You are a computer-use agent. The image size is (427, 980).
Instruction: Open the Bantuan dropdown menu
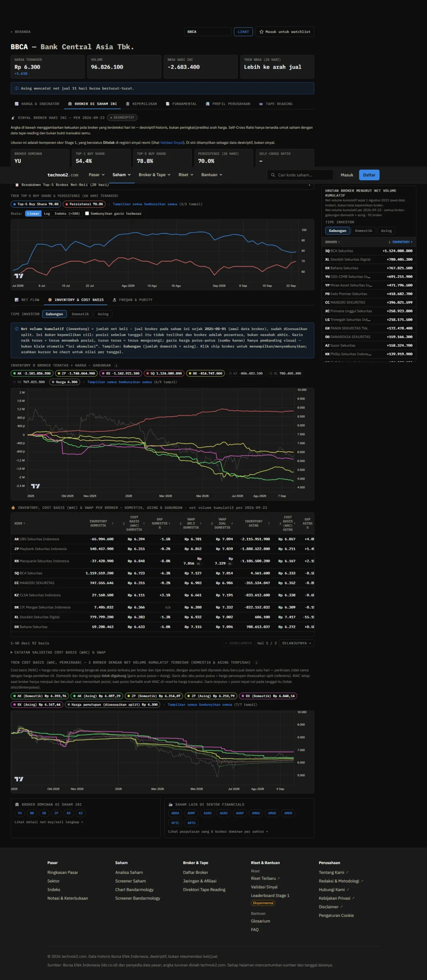tap(212, 175)
